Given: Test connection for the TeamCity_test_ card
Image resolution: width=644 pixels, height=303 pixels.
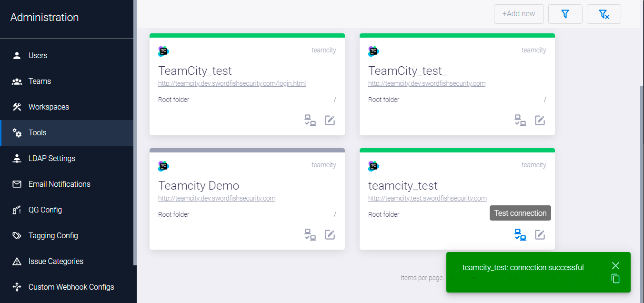Looking at the screenshot, I should point(520,120).
